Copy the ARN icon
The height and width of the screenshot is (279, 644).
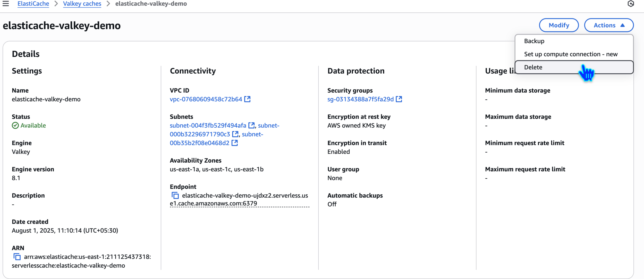pos(17,257)
